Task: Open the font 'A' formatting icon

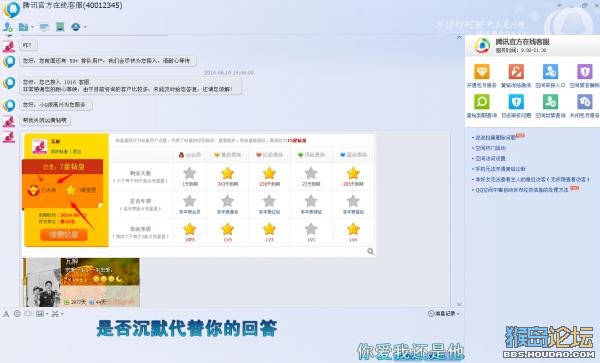Action: (x=6, y=314)
